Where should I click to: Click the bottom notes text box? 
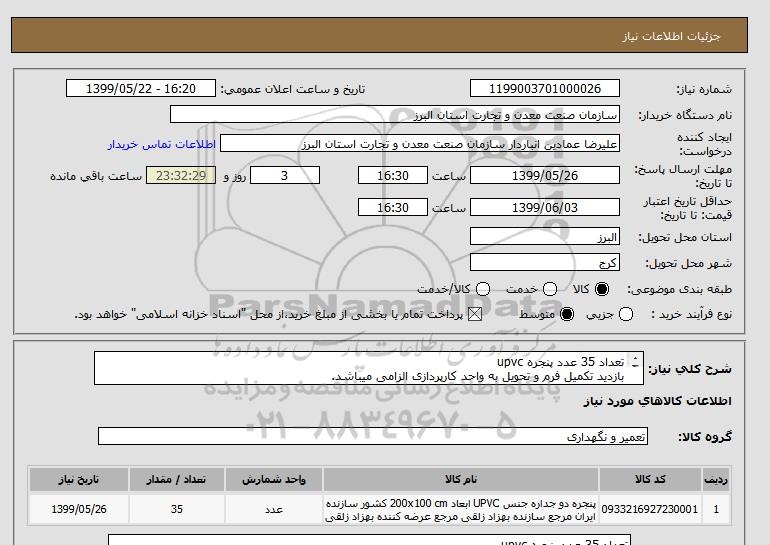pyautogui.click(x=369, y=540)
